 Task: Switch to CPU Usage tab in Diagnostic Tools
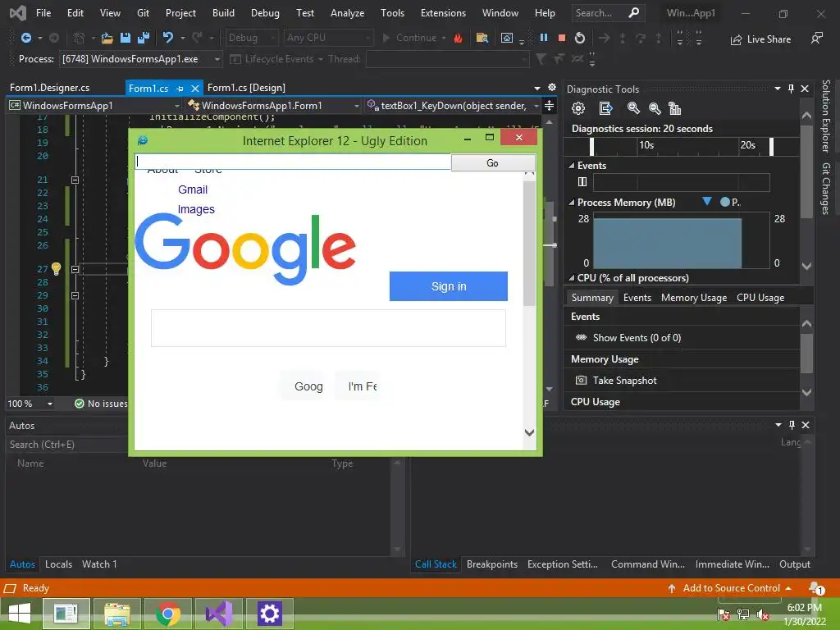coord(760,298)
